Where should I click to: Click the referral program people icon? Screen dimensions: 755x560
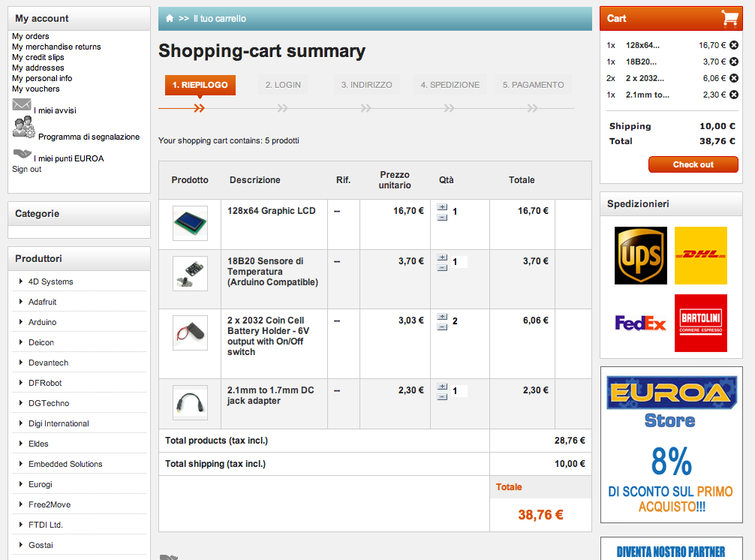[x=23, y=128]
